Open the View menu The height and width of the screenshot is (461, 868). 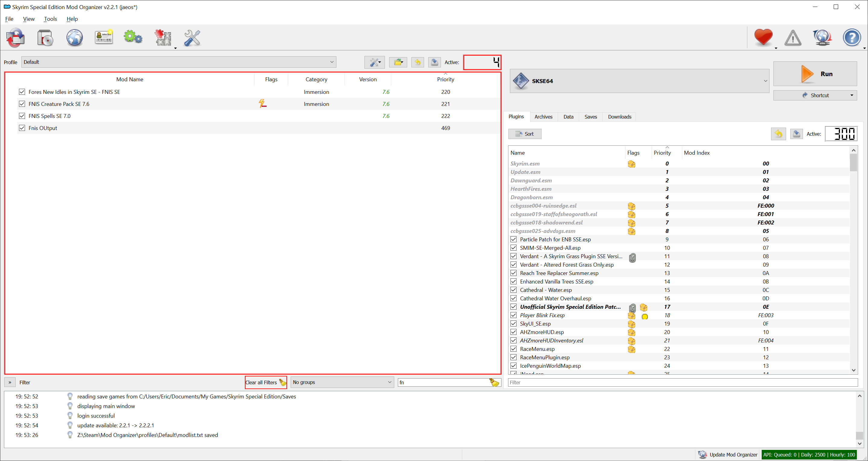pos(29,19)
